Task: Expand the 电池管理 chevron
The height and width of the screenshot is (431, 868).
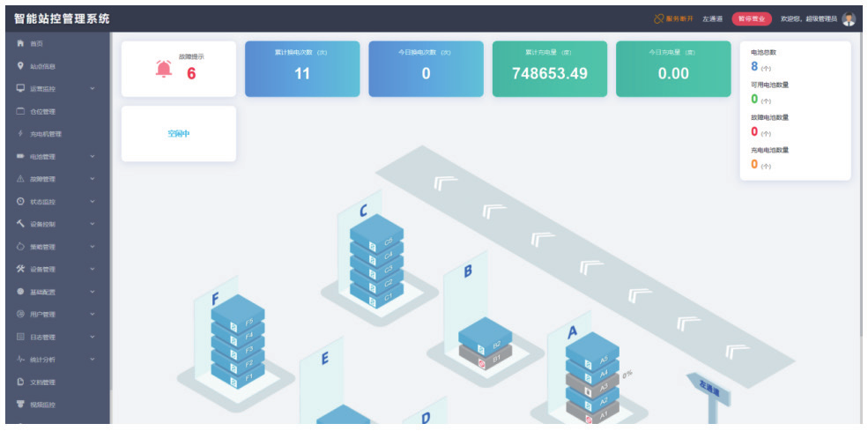Action: pos(93,156)
